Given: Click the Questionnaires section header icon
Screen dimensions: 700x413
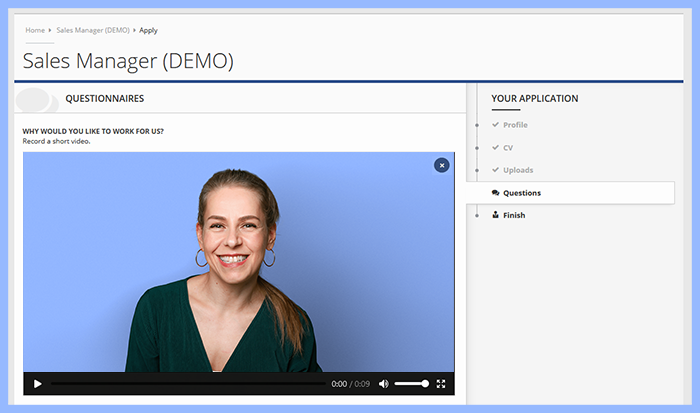Looking at the screenshot, I should click(x=36, y=99).
